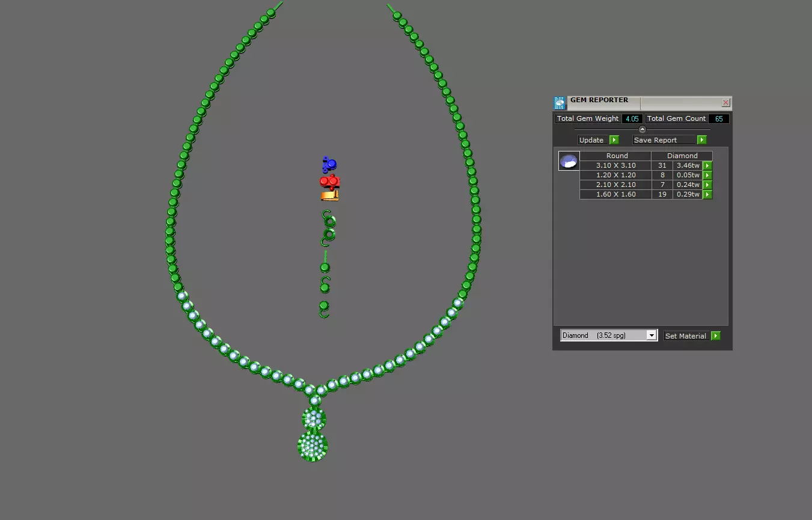
Task: Select the 2.10 X 2.10 size cell
Action: click(x=615, y=185)
